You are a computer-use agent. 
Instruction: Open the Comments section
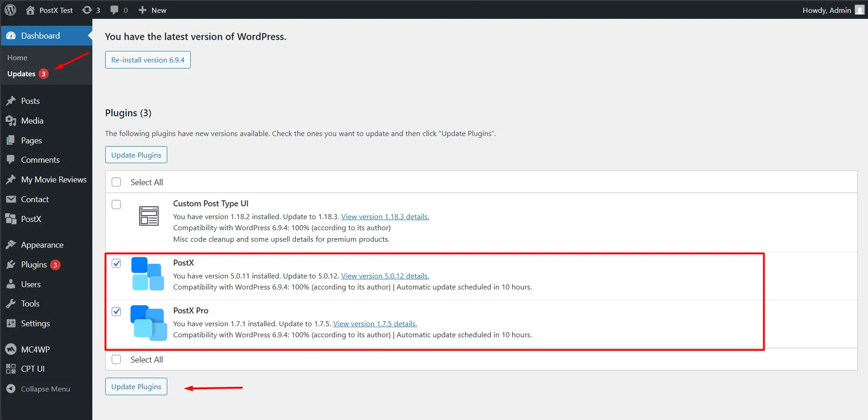40,159
